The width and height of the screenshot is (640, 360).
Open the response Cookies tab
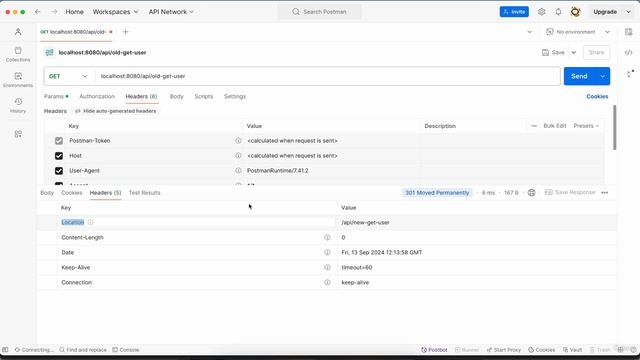click(x=71, y=193)
